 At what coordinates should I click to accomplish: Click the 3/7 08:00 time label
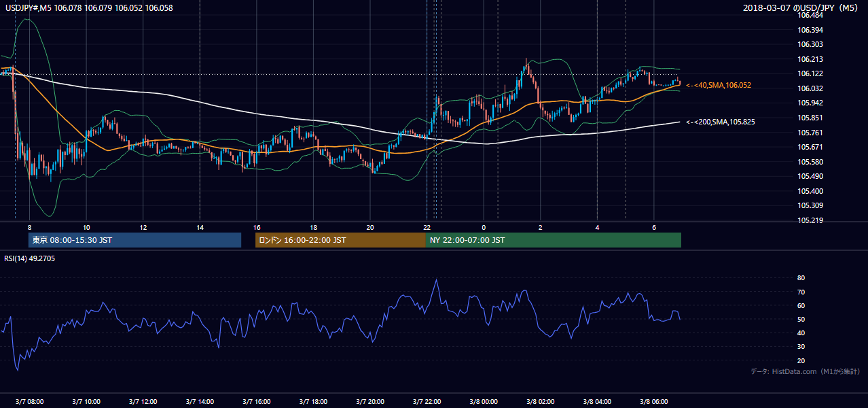[x=29, y=402]
